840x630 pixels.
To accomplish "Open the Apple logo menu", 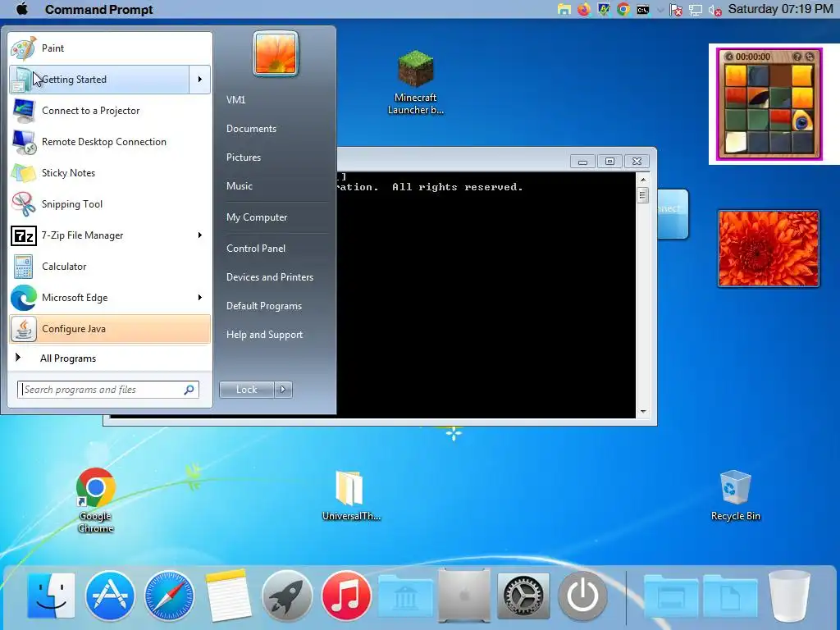I will click(x=22, y=9).
